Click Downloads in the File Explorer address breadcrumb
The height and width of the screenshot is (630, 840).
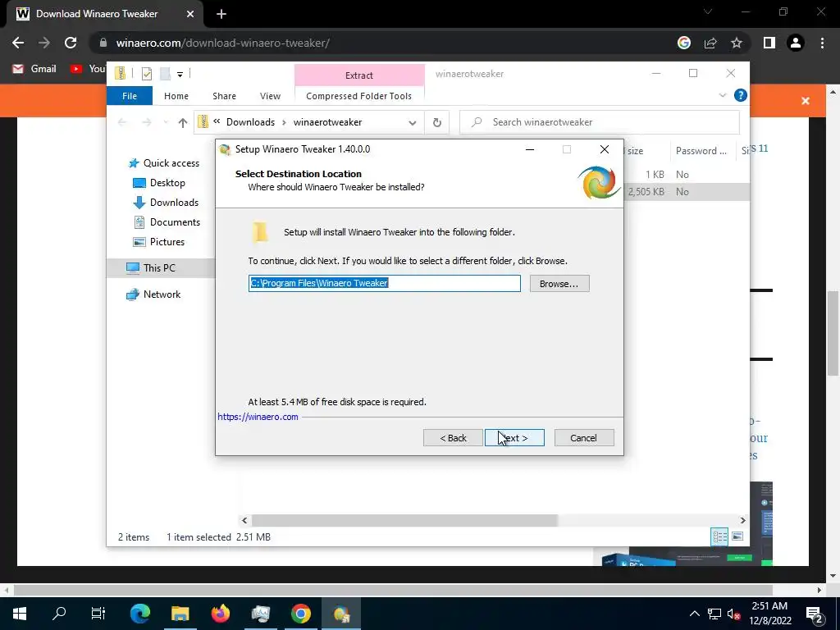[x=250, y=122]
